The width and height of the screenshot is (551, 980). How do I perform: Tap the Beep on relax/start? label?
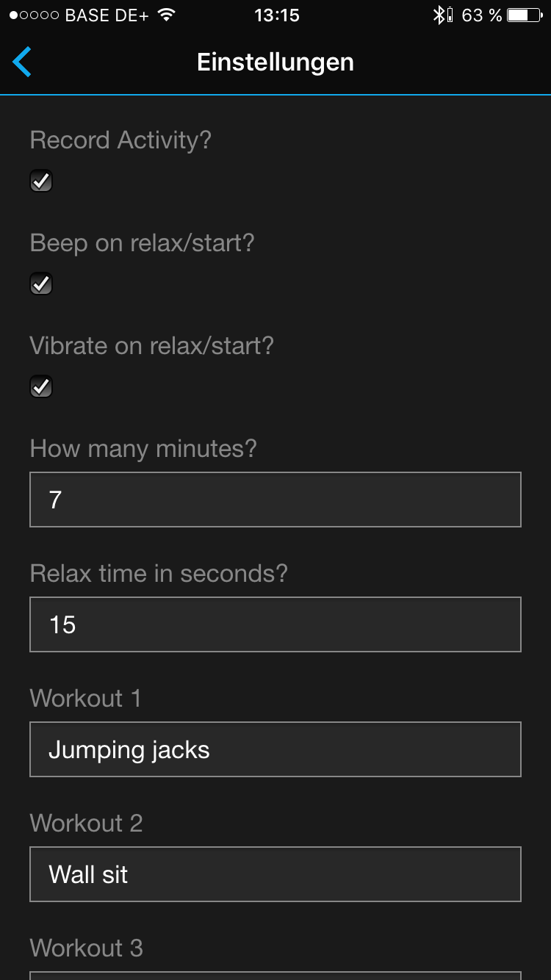point(142,243)
